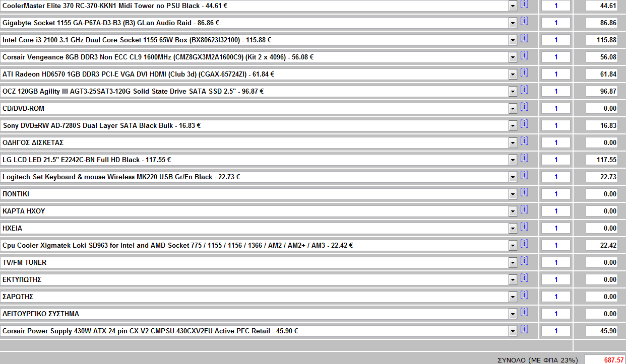
Task: Expand the ATI Radeon HD6570 graphics dropdown
Action: point(513,75)
